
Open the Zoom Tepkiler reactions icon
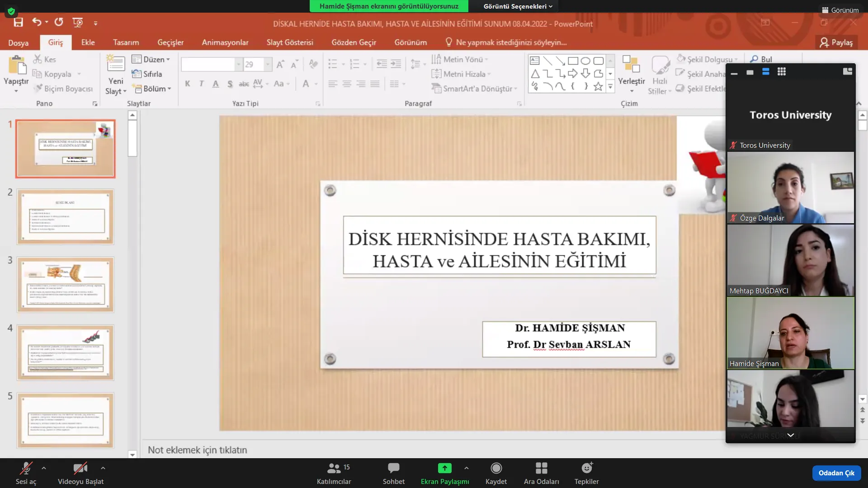tap(587, 468)
